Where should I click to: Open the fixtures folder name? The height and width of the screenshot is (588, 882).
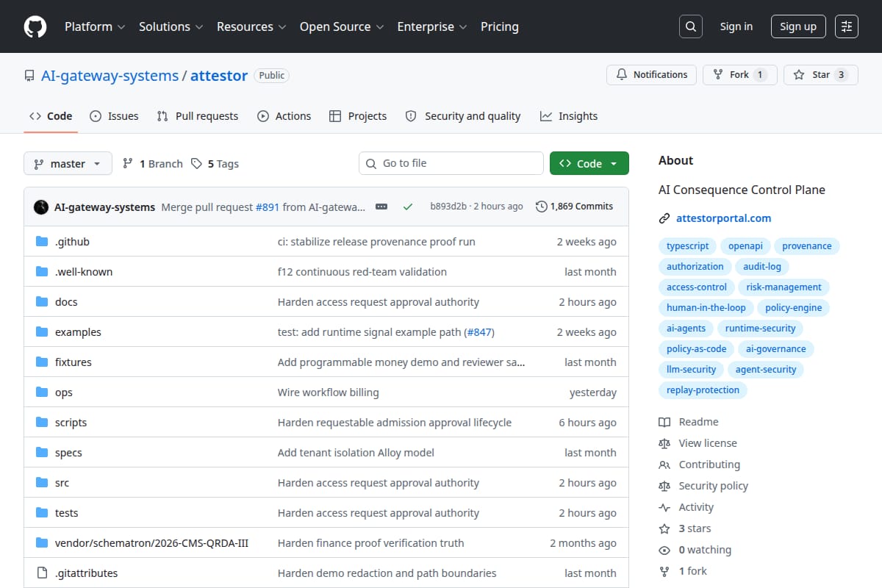point(73,362)
